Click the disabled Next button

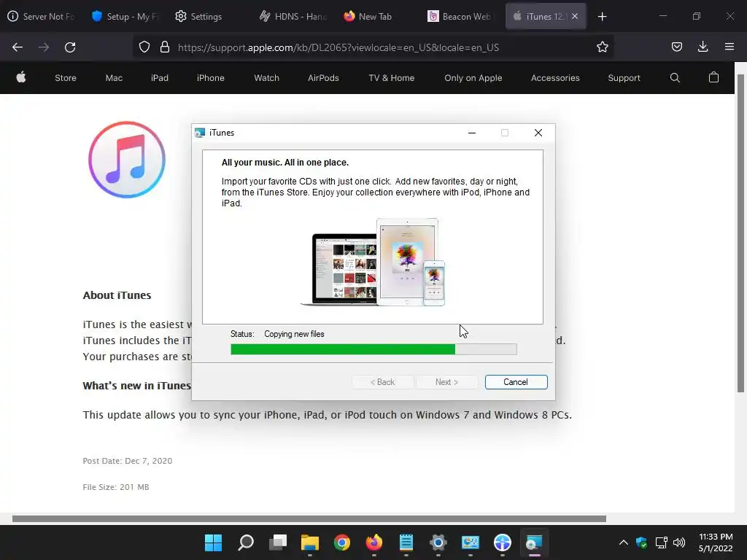(x=447, y=382)
